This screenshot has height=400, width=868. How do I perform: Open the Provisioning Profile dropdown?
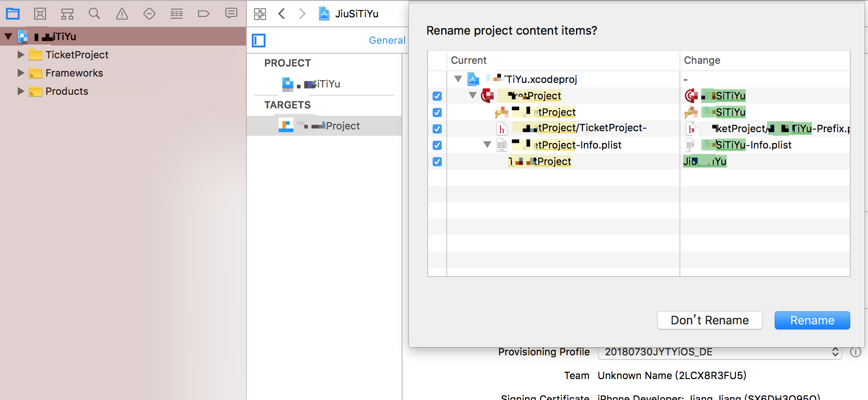(x=720, y=352)
